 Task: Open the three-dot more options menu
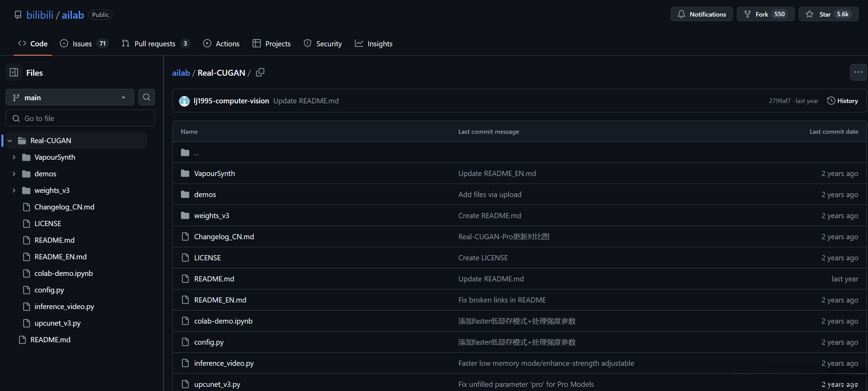point(858,72)
